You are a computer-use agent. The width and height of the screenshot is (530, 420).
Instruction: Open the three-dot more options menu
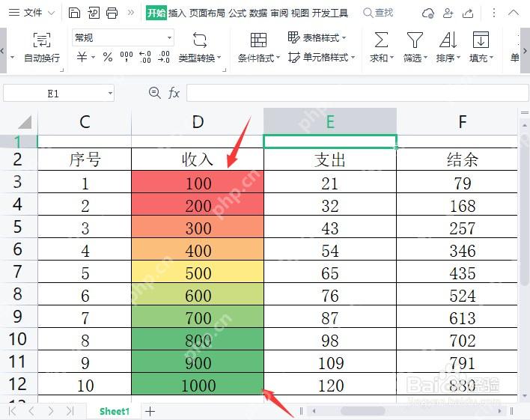point(494,13)
